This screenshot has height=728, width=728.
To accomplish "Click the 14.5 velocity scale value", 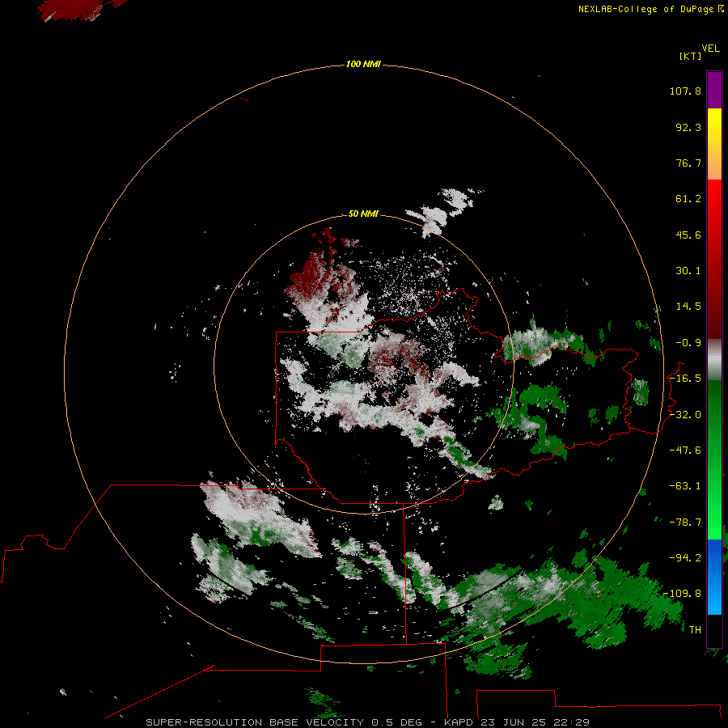I will [x=688, y=307].
